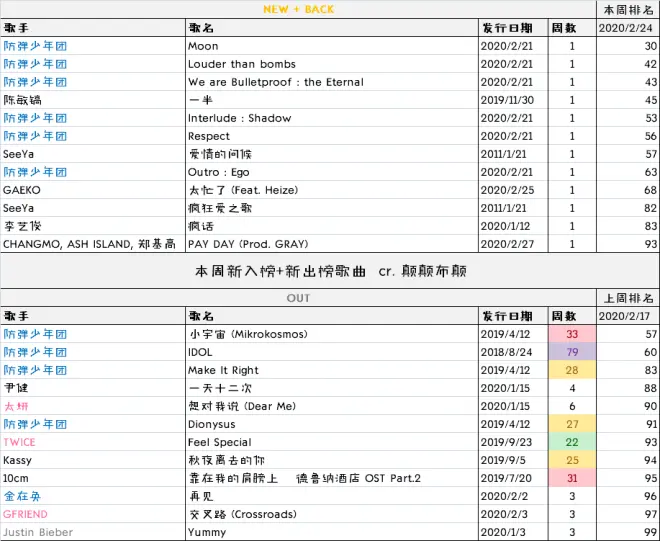Select the 'Outro : Ego' cell
The height and width of the screenshot is (541, 660).
[332, 172]
